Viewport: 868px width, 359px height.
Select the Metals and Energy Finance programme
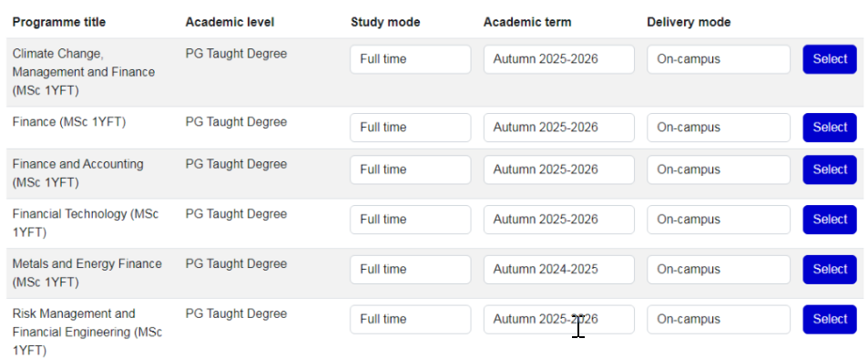[829, 270]
